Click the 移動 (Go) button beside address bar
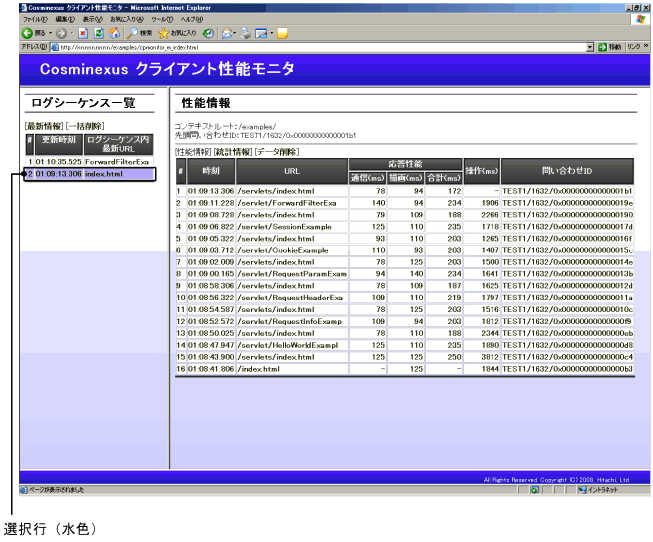 (609, 46)
